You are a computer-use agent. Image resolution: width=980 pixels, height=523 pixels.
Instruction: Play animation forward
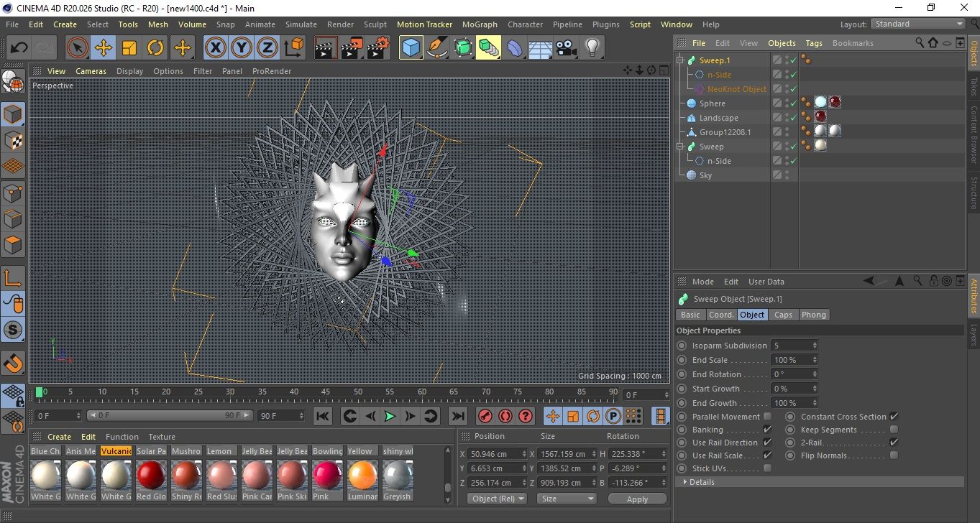pyautogui.click(x=390, y=416)
